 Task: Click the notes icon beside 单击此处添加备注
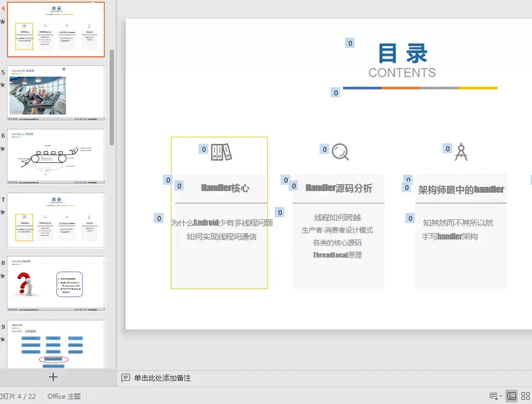pyautogui.click(x=126, y=377)
